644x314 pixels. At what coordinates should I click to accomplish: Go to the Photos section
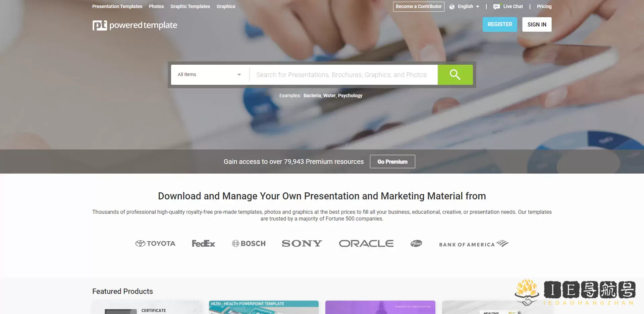point(156,6)
